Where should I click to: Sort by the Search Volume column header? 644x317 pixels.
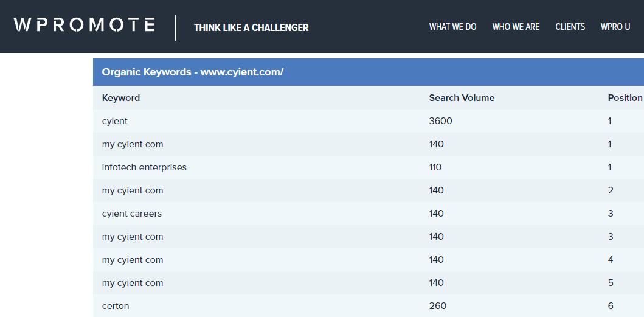(x=462, y=98)
